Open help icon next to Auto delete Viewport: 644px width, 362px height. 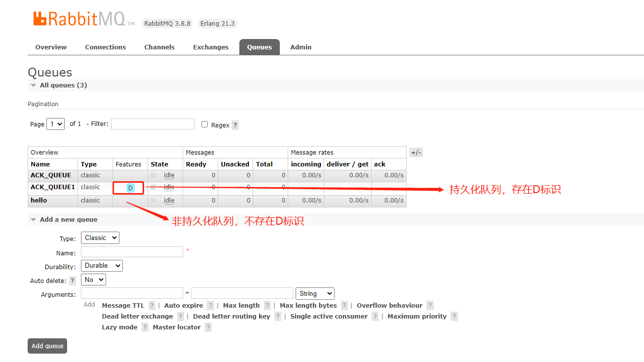[x=73, y=281]
